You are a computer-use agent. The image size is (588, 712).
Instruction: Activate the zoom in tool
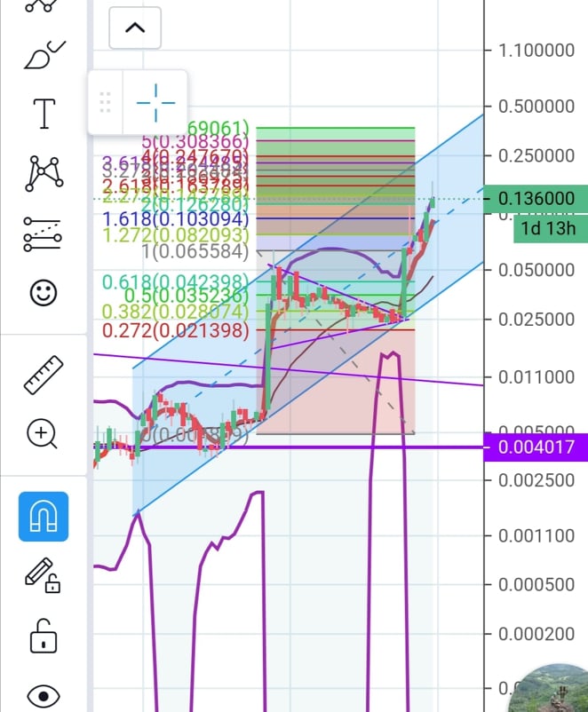(44, 434)
